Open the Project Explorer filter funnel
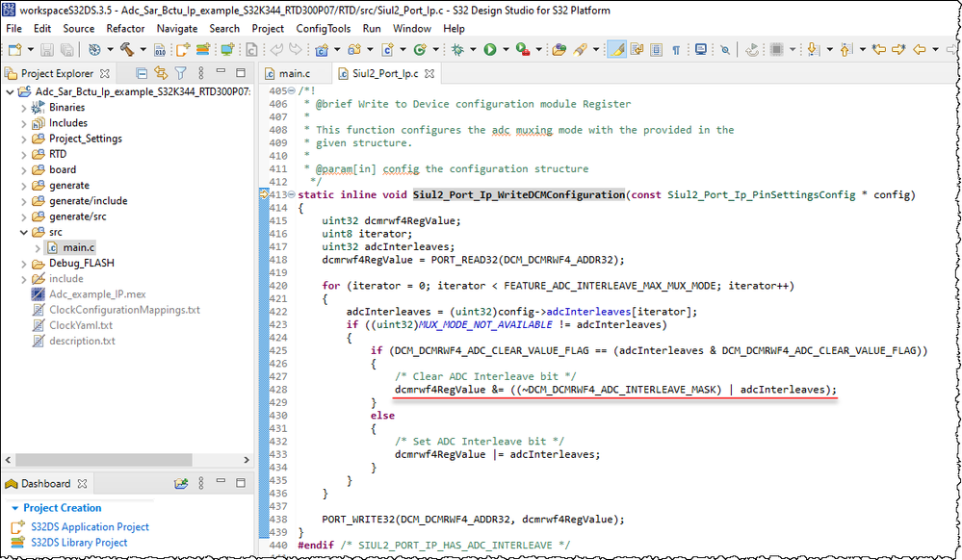This screenshot has width=962, height=560. 181,73
